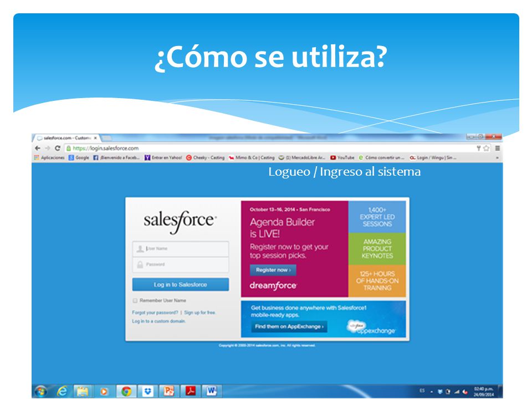Viewport: 532px width, 399px height.
Task: Close the salesforce.com browser tab
Action: pos(95,138)
